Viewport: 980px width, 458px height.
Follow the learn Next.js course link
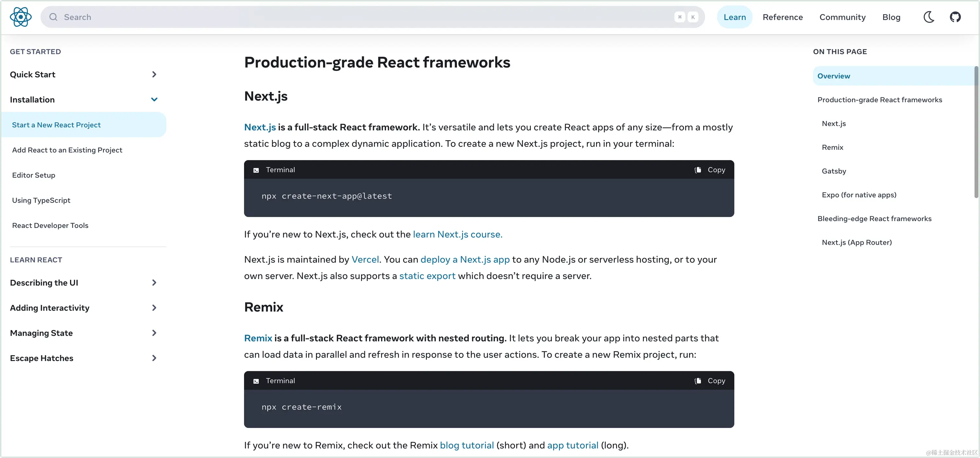(x=457, y=235)
